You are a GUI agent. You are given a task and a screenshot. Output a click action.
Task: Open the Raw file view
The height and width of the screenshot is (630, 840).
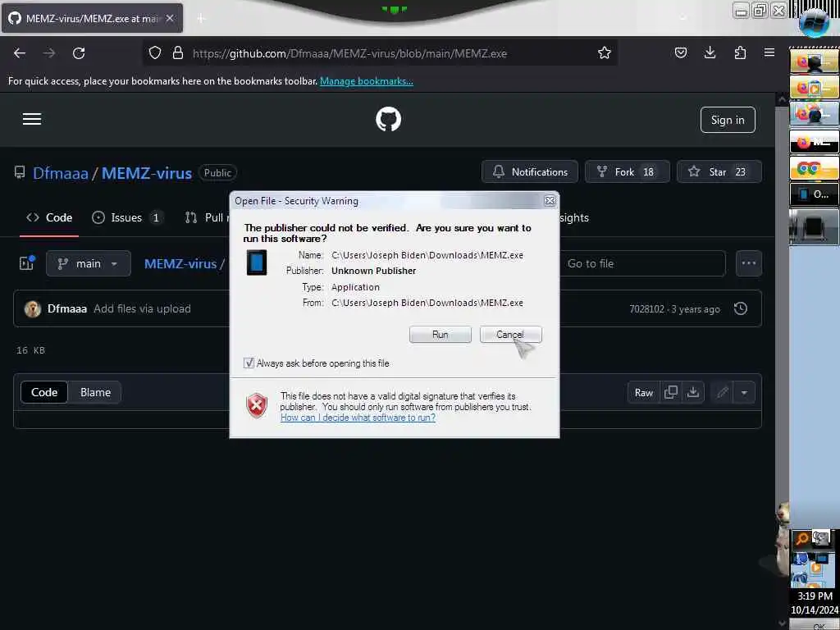click(x=643, y=392)
